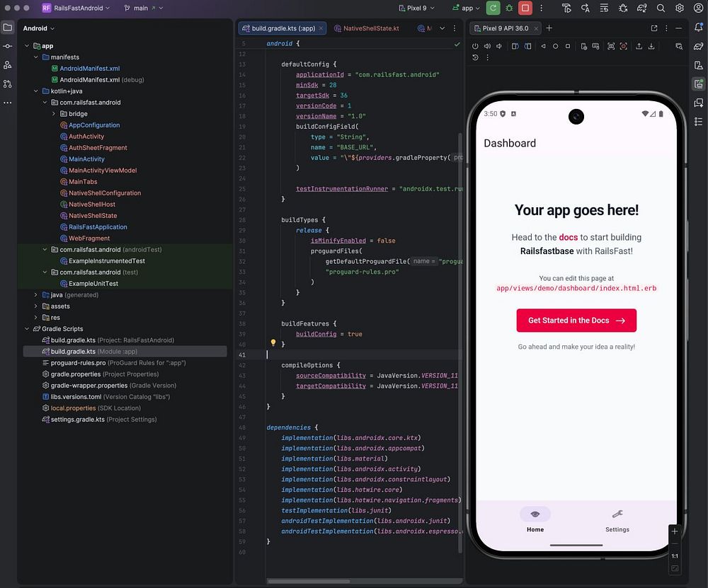Open the main branch dropdown

pyautogui.click(x=143, y=8)
